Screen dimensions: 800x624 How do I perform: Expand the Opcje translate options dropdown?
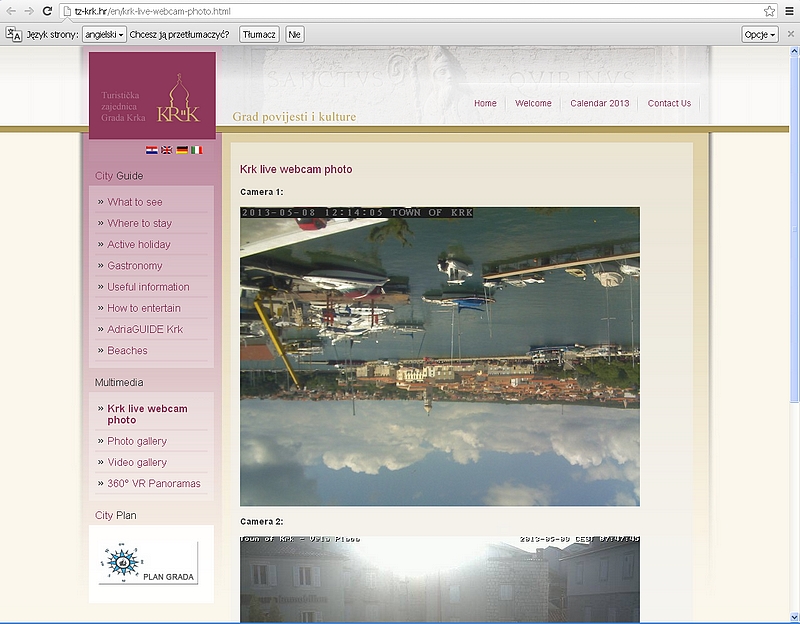(760, 34)
